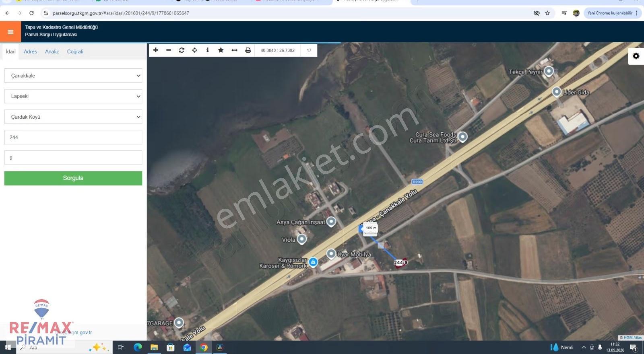The image size is (644, 354).
Task: Open File Explorer from taskbar
Action: coord(154,347)
